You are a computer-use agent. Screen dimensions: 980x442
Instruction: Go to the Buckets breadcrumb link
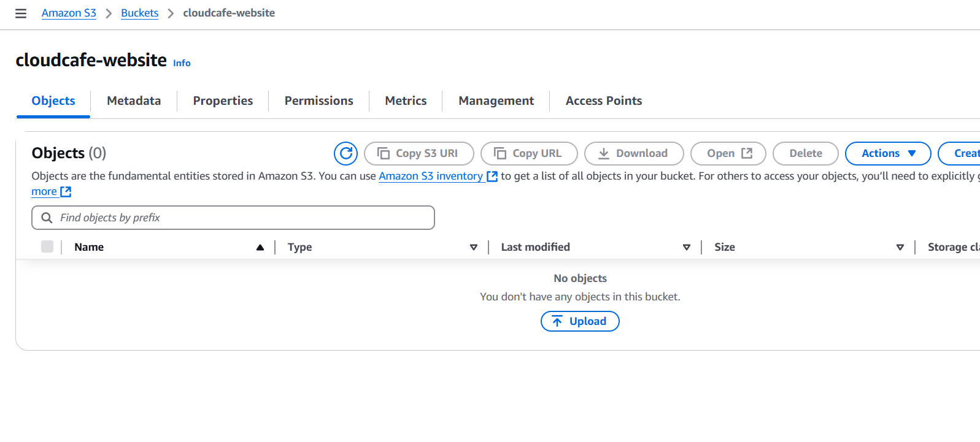point(139,13)
